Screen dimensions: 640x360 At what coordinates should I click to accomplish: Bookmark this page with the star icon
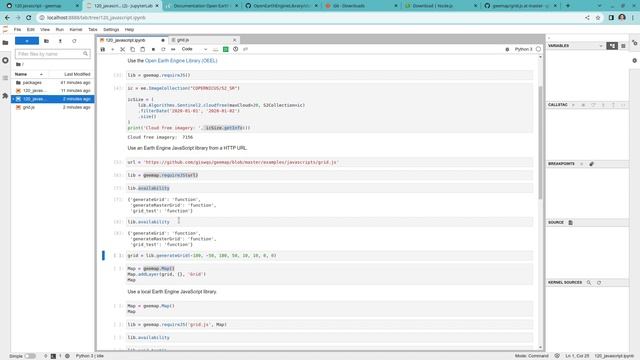pos(598,18)
